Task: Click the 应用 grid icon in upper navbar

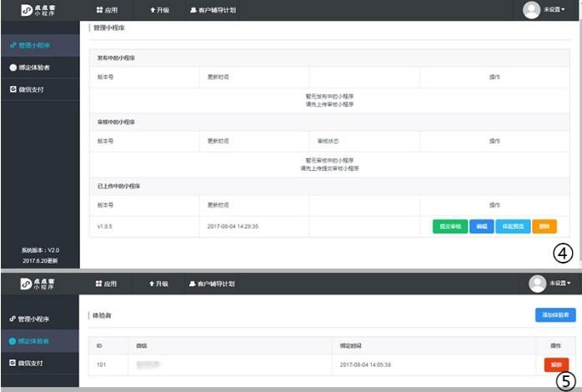Action: pyautogui.click(x=99, y=10)
